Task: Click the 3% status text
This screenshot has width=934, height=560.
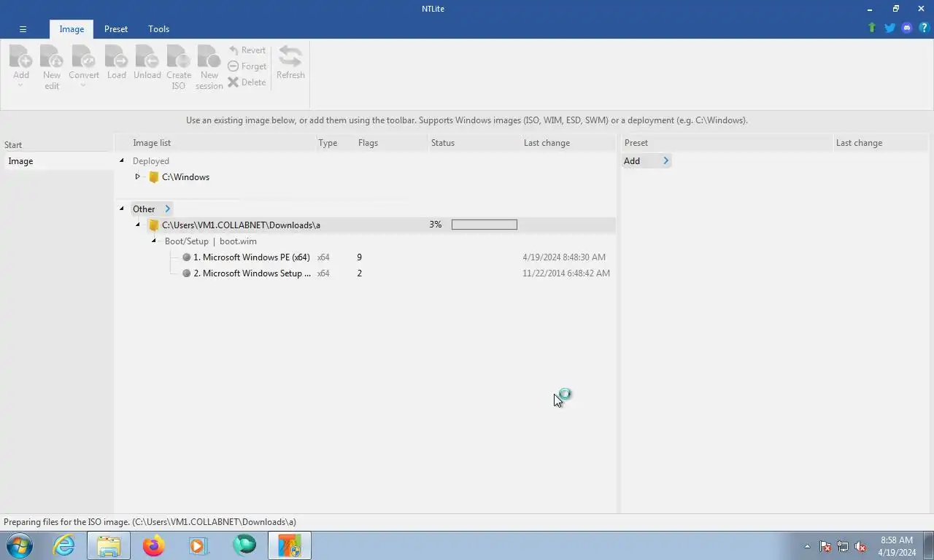Action: pos(436,225)
